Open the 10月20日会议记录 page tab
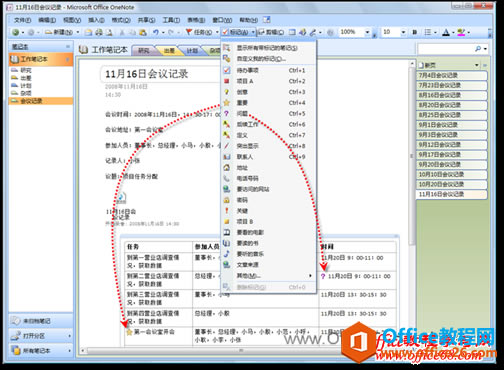The width and height of the screenshot is (504, 370). point(451,184)
